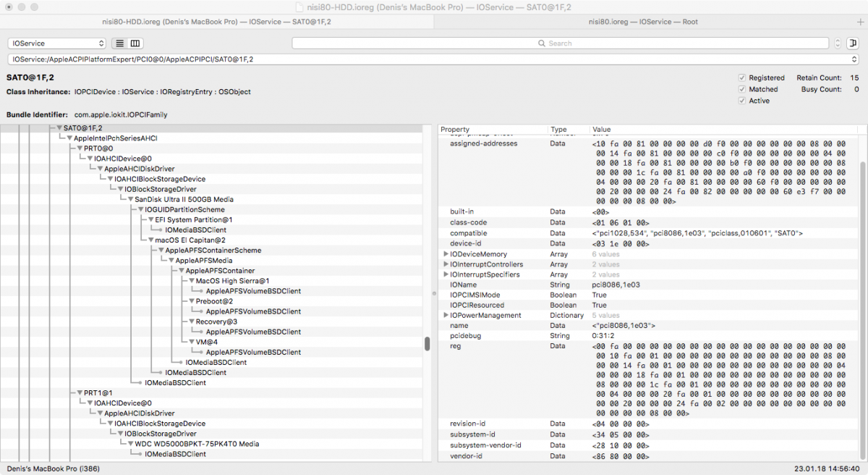Toggle the Registered checkbox
Viewport: 868px width, 475px height.
tap(742, 77)
